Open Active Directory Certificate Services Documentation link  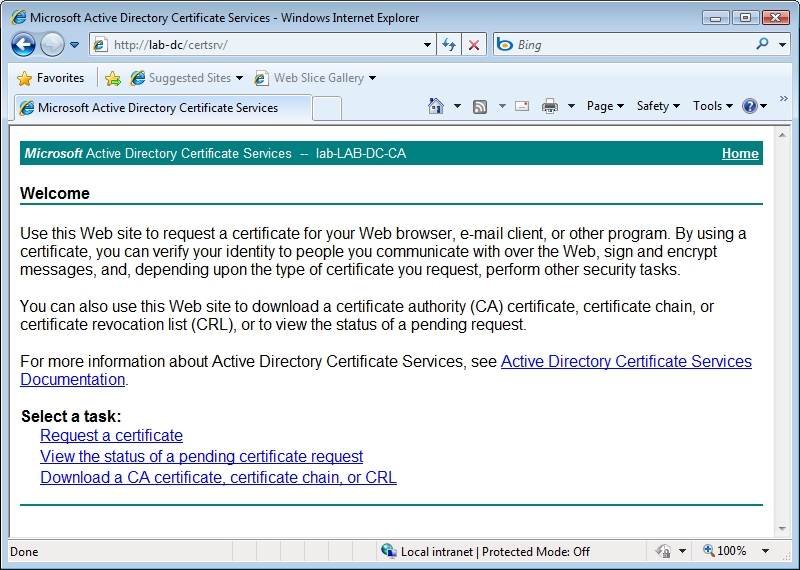[x=626, y=361]
